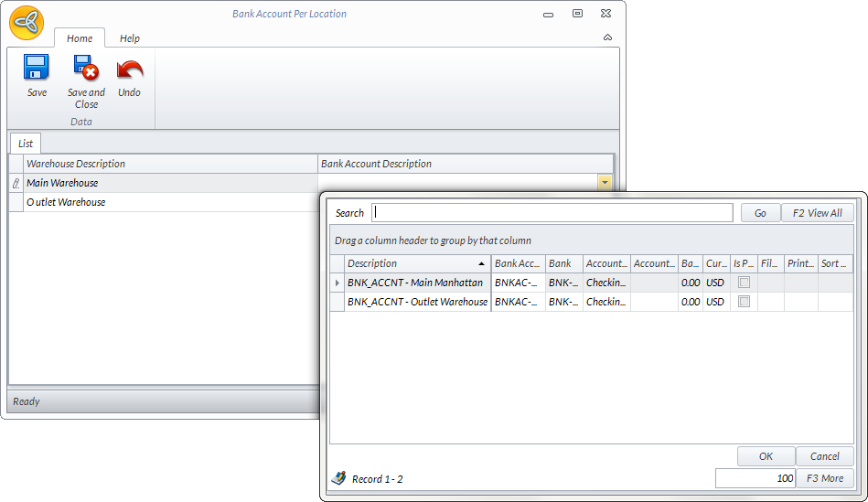
Task: Click Cancel in the lookup popup
Action: point(825,456)
